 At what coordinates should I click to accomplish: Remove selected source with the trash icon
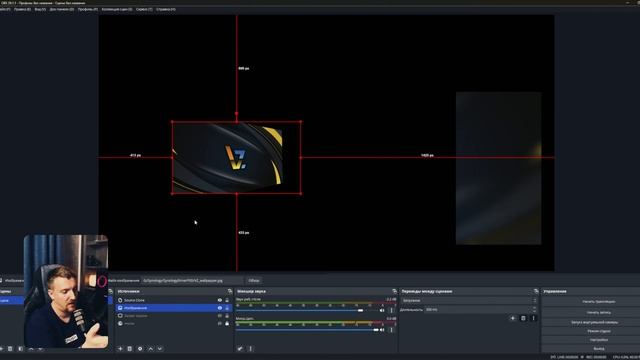[130, 349]
